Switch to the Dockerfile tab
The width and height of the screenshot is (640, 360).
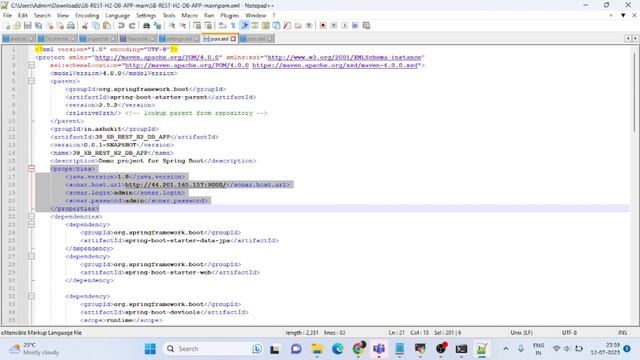(57, 39)
